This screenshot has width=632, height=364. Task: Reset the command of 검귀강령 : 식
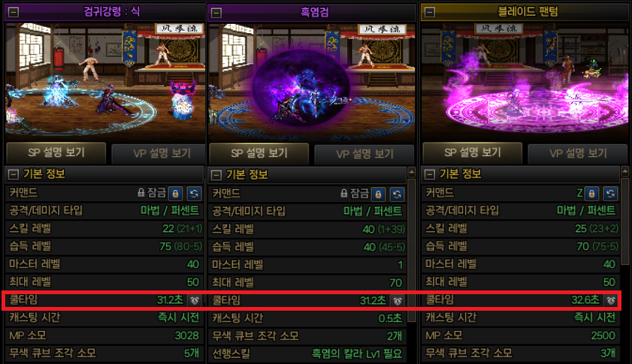coord(195,194)
